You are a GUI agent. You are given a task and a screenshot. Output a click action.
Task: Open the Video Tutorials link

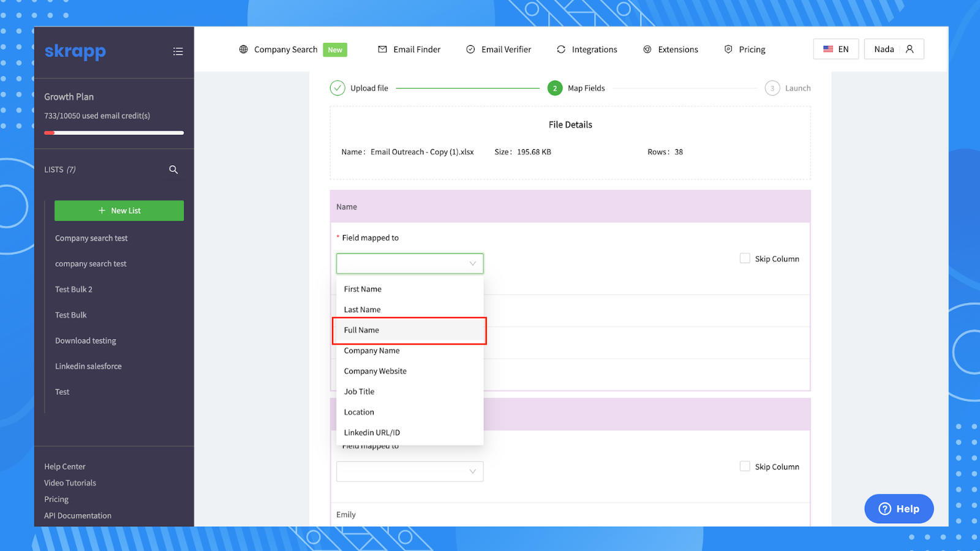70,483
